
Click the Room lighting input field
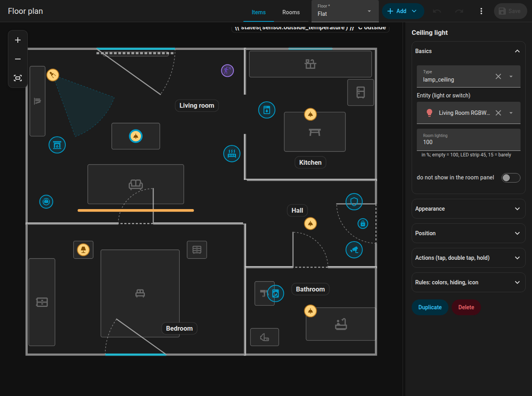click(x=469, y=140)
